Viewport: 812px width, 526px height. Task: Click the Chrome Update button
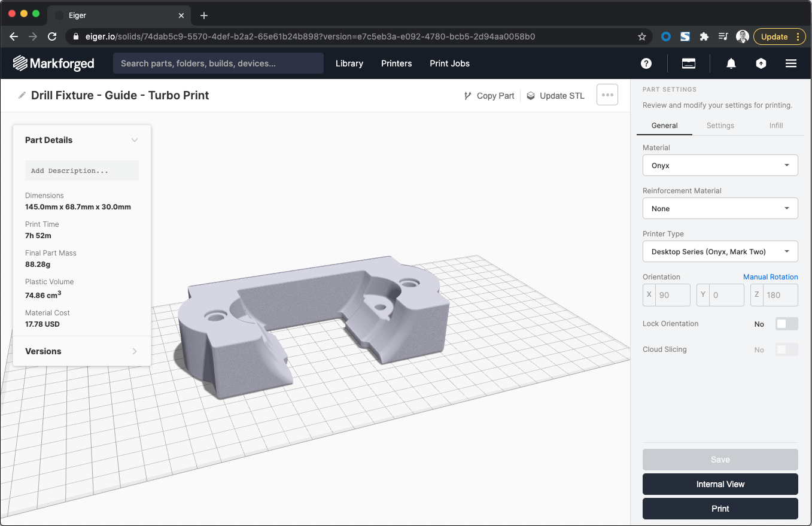click(x=780, y=37)
